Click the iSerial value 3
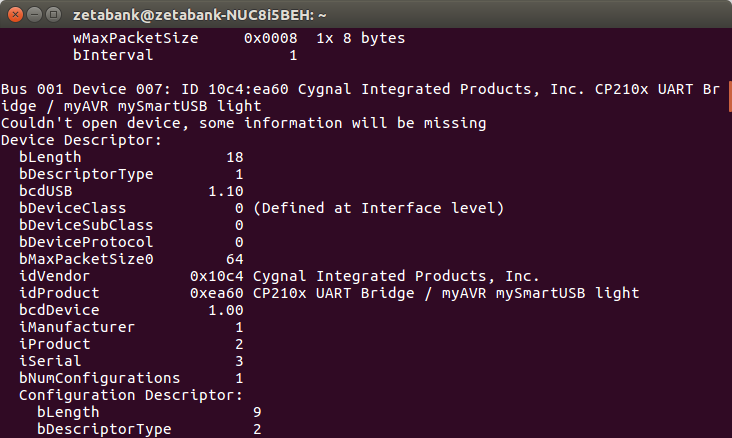The width and height of the screenshot is (732, 438). pos(239,361)
